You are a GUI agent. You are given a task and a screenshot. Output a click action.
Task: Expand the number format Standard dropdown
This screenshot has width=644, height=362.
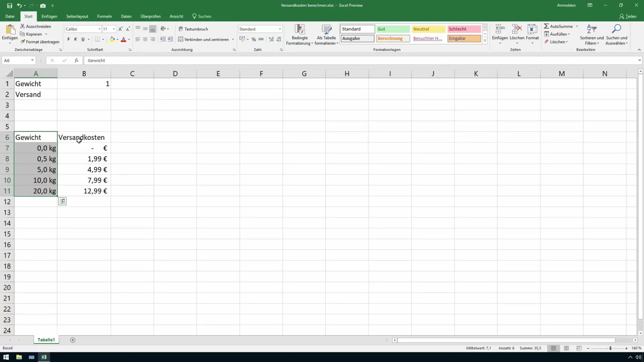280,29
